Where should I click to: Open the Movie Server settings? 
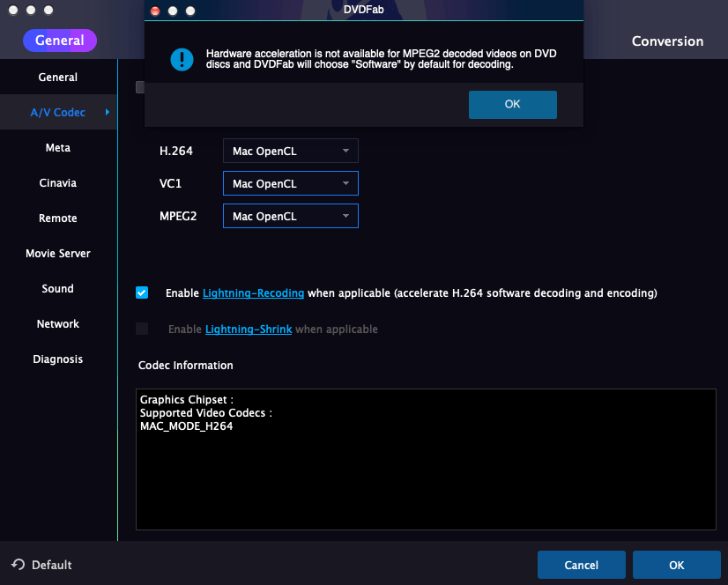pyautogui.click(x=58, y=254)
